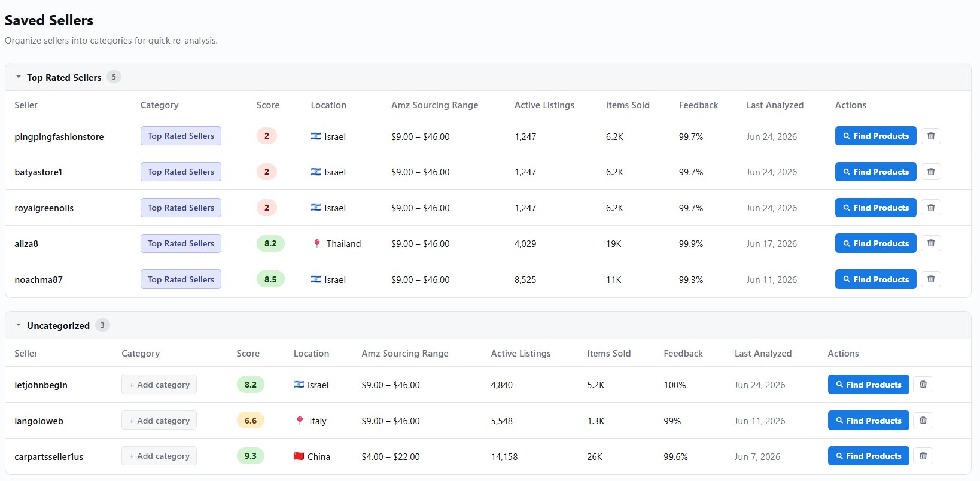Click trash icon for carpartsseller1us

(x=923, y=456)
